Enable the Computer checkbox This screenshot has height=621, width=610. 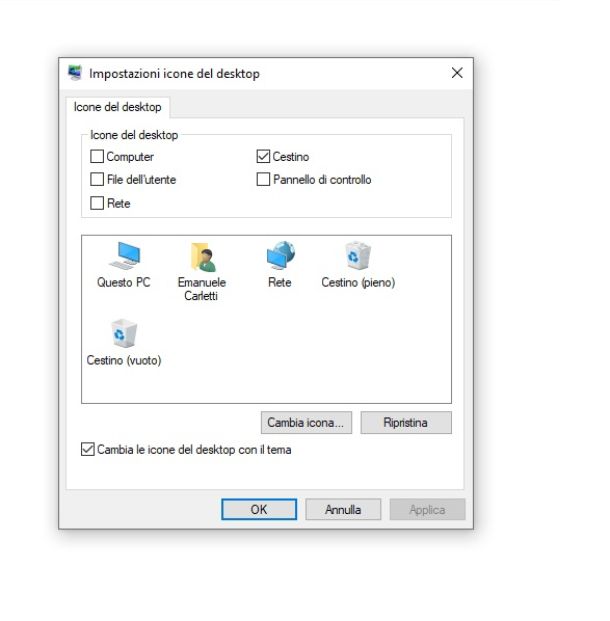[97, 156]
